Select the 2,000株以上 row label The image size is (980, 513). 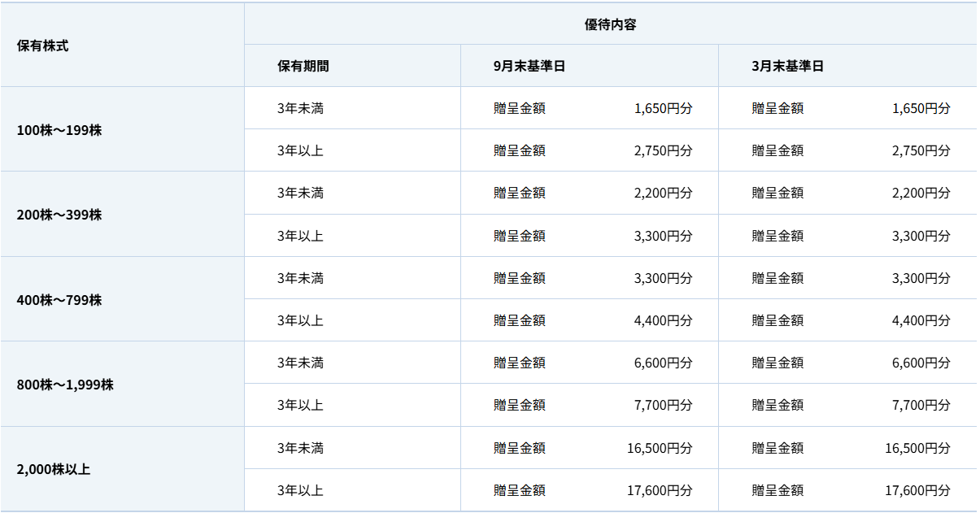[x=54, y=469]
